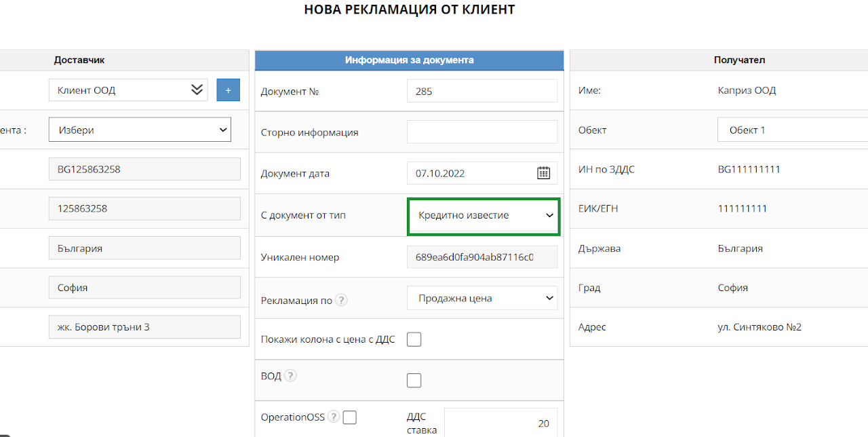Viewport: 868px width, 437px height.
Task: Click the Документ № field with 285
Action: [482, 91]
